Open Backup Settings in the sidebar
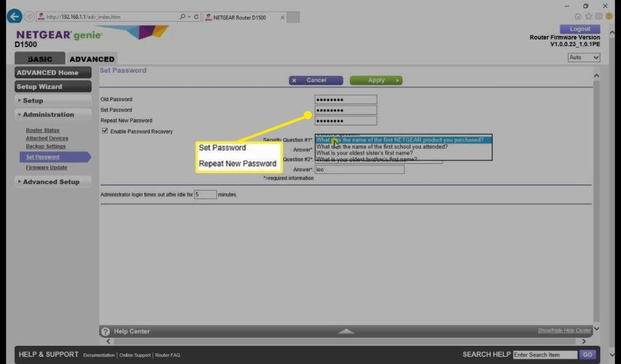The image size is (621, 364). point(46,146)
